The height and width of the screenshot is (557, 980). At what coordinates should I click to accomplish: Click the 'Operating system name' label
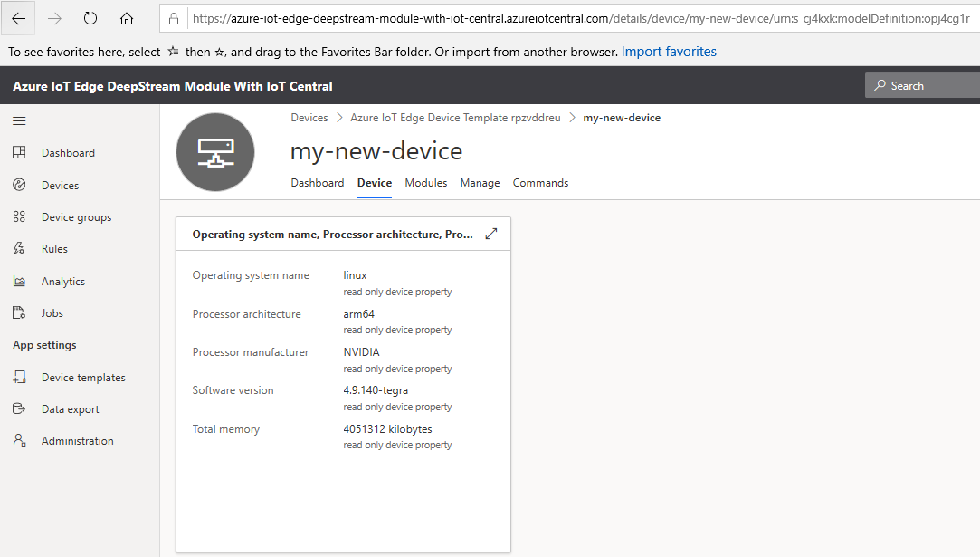click(x=251, y=275)
